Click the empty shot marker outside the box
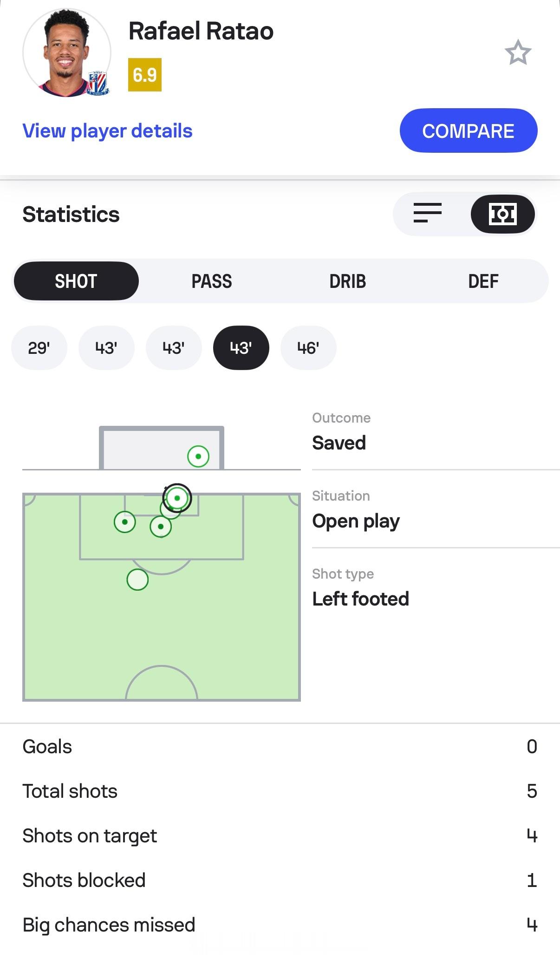 click(x=137, y=580)
